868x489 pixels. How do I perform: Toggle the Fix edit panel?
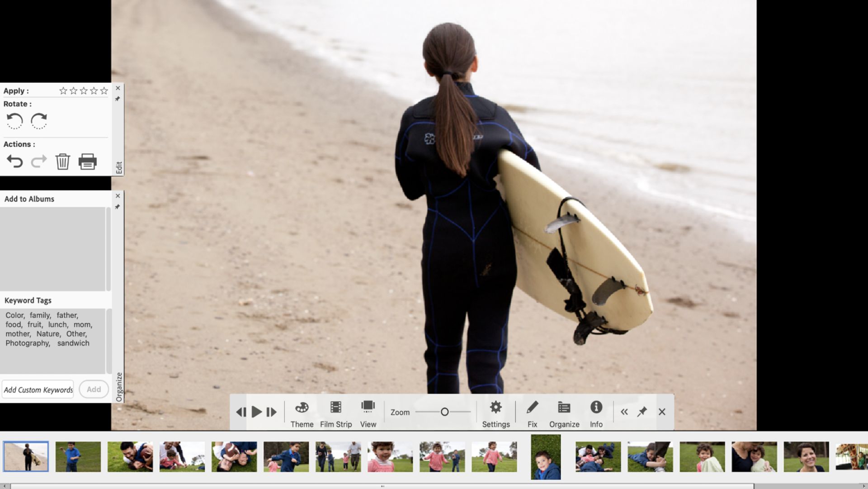pos(532,413)
